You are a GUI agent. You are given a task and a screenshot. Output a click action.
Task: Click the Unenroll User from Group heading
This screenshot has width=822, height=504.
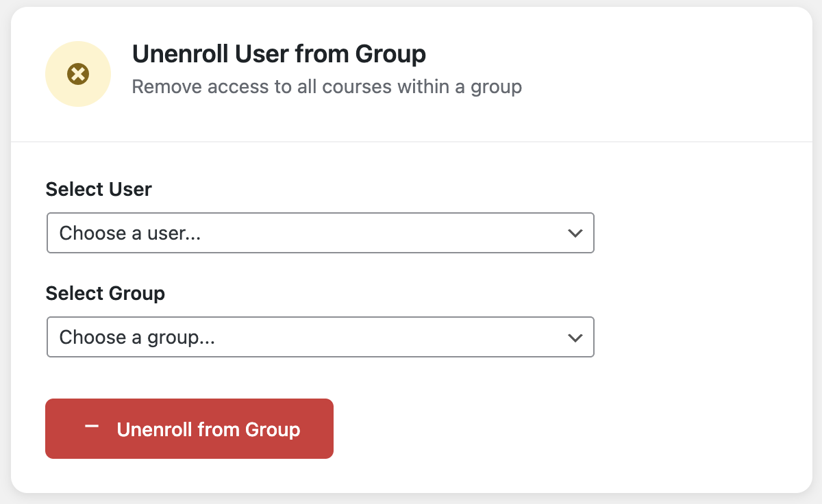(279, 53)
